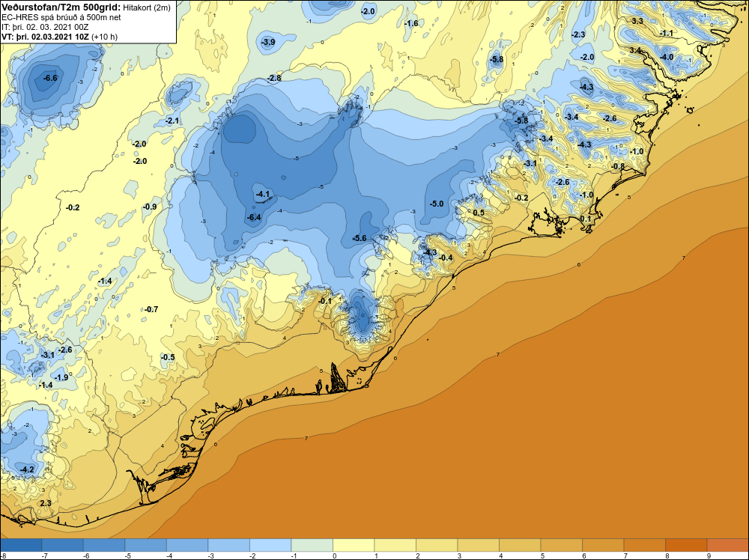The height and width of the screenshot is (560, 749).
Task: Pick legend swatch between 4 and 5
Action: pyautogui.click(x=520, y=545)
